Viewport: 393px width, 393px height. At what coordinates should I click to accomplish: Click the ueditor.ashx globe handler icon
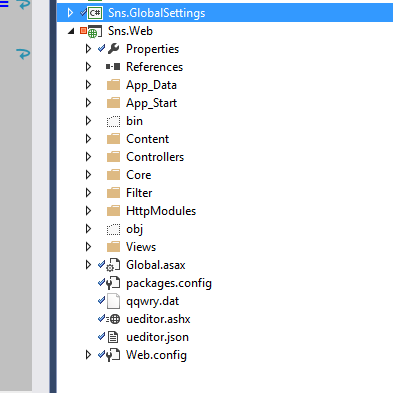[x=113, y=319]
